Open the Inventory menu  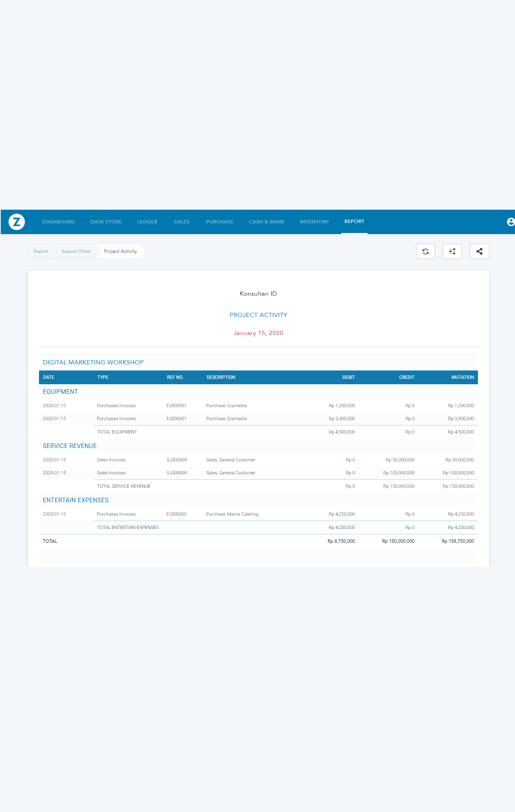[x=314, y=222]
